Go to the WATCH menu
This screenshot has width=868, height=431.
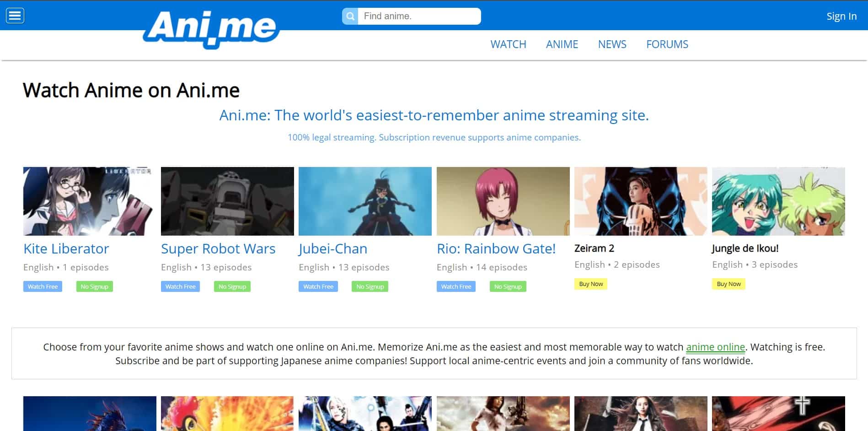[x=508, y=44]
